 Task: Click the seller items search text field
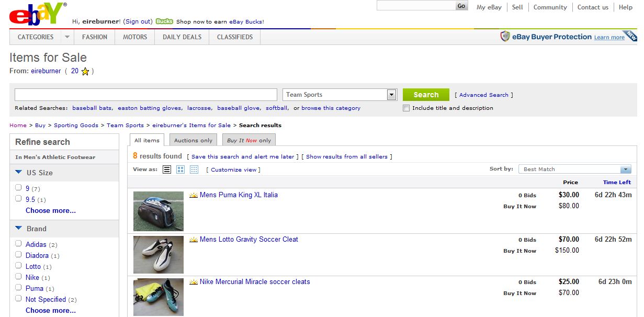(x=145, y=95)
